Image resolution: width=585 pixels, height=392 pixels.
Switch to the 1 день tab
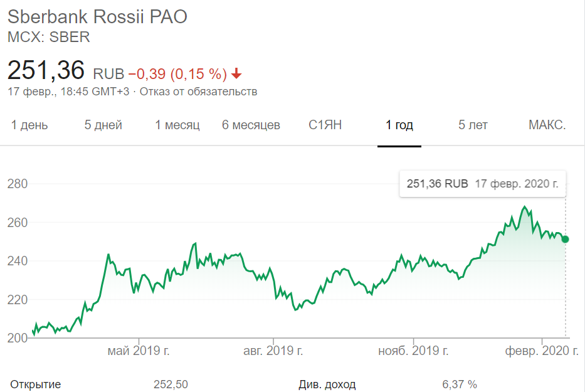pos(29,125)
